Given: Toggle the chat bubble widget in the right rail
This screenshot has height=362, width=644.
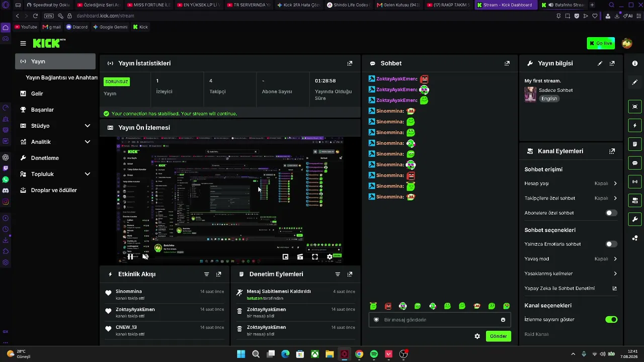Looking at the screenshot, I should (635, 163).
